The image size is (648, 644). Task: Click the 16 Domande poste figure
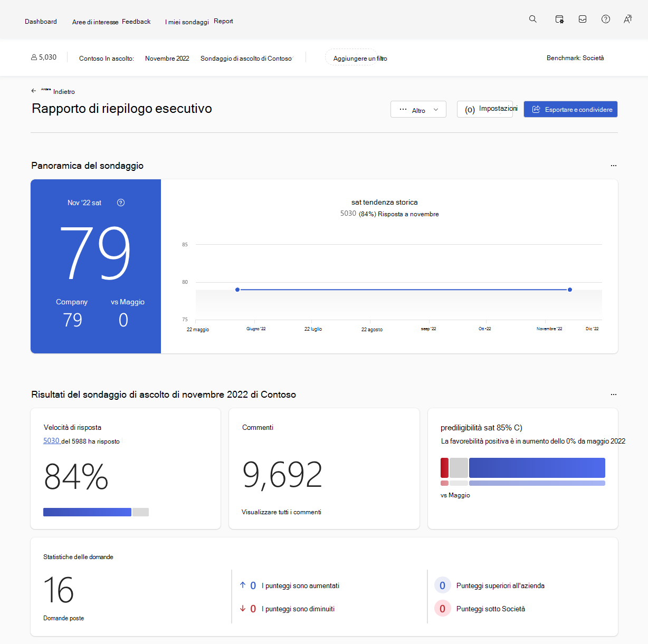click(x=59, y=590)
